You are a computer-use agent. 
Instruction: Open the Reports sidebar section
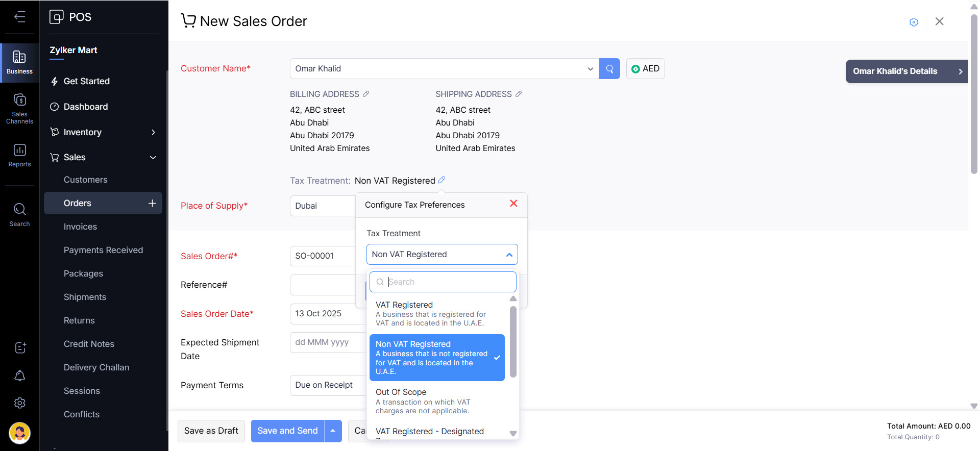19,155
